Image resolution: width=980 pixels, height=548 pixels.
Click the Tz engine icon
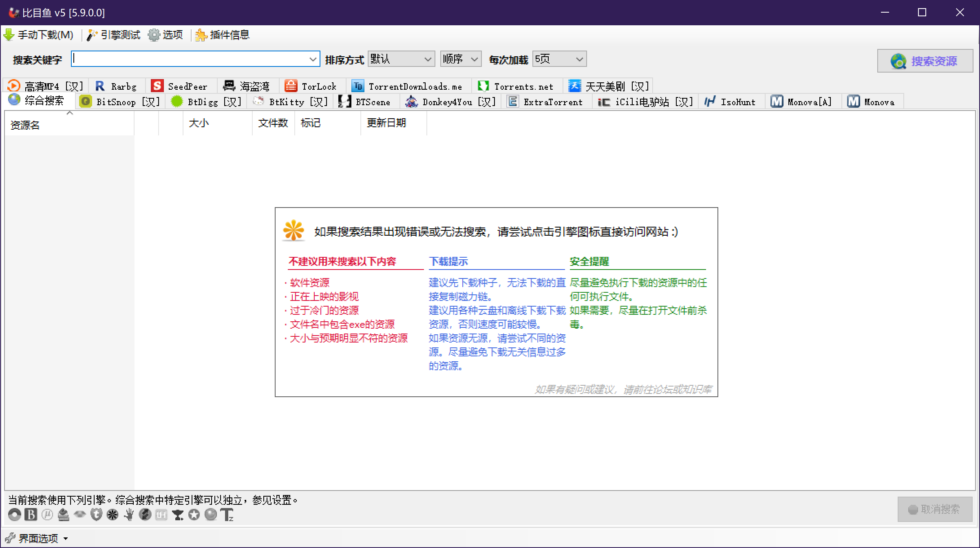point(227,515)
